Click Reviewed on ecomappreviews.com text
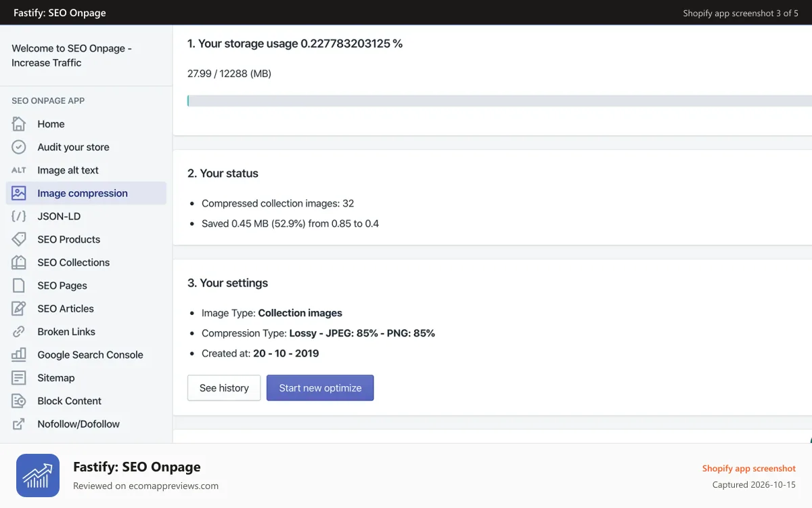Viewport: 812px width, 508px height. tap(145, 486)
